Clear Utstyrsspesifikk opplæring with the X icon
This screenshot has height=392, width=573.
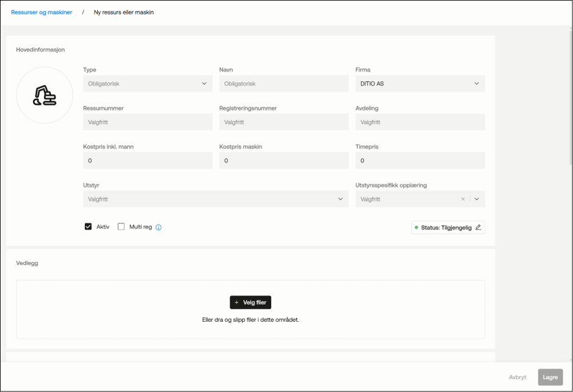462,199
